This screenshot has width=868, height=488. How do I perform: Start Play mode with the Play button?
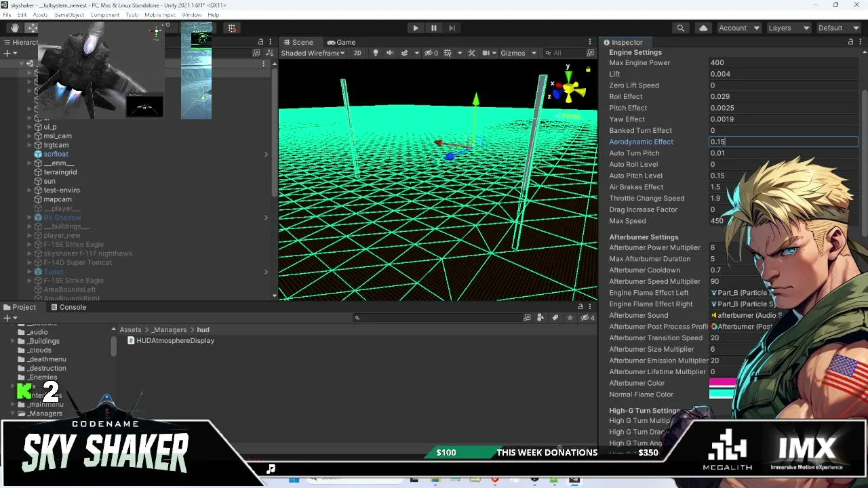416,28
